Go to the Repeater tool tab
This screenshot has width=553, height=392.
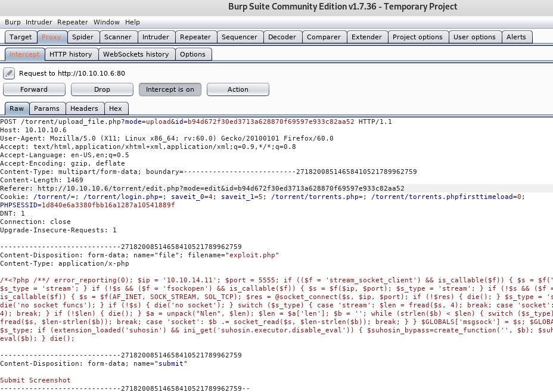(195, 37)
